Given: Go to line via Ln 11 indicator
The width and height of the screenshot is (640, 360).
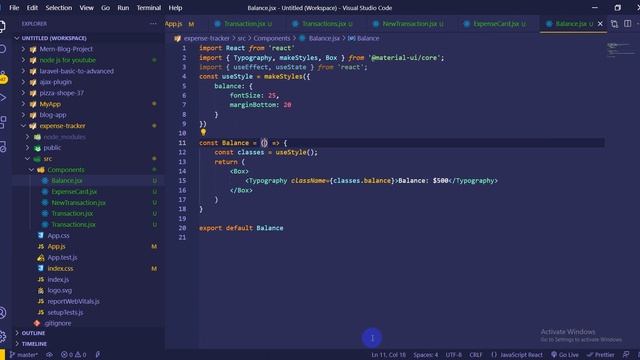Looking at the screenshot, I should tap(389, 355).
